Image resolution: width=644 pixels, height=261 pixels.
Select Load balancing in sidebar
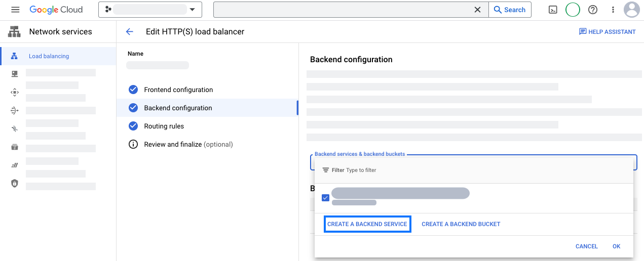click(49, 56)
